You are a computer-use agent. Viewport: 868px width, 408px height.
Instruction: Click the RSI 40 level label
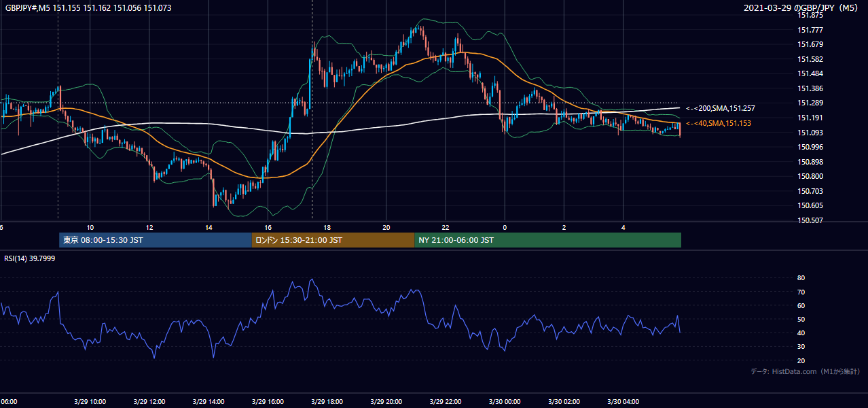pos(801,333)
